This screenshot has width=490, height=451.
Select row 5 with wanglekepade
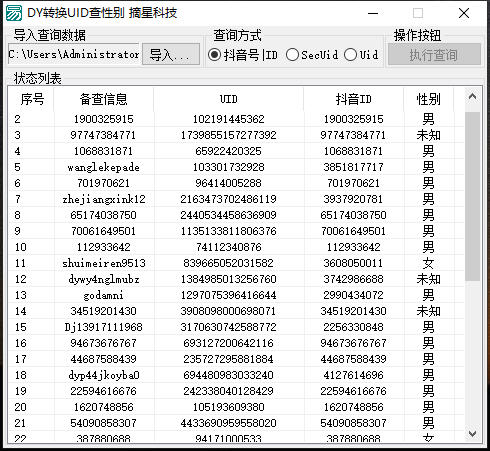[236, 167]
